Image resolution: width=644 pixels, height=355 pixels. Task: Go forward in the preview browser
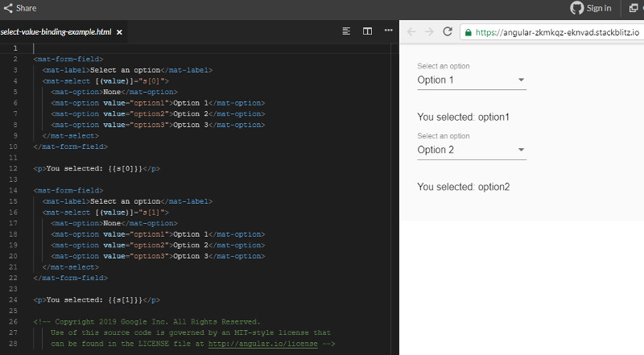(x=429, y=31)
